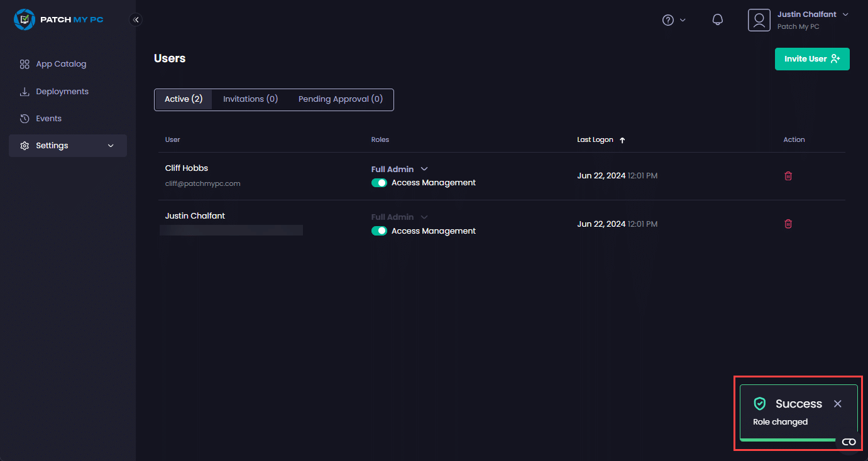Image resolution: width=868 pixels, height=461 pixels.
Task: Click the Last Logon sort arrow
Action: click(x=622, y=140)
